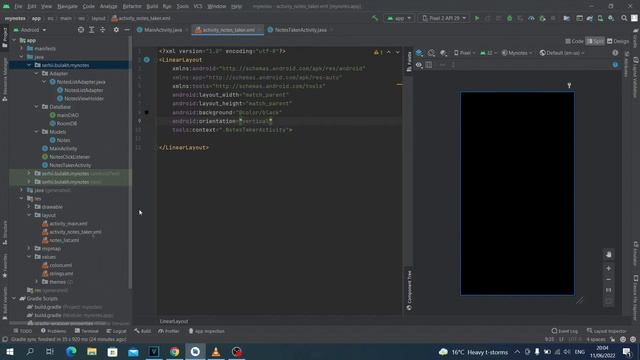640x360 pixels.
Task: Click the gutter class icon on line 2
Action: coord(147,60)
